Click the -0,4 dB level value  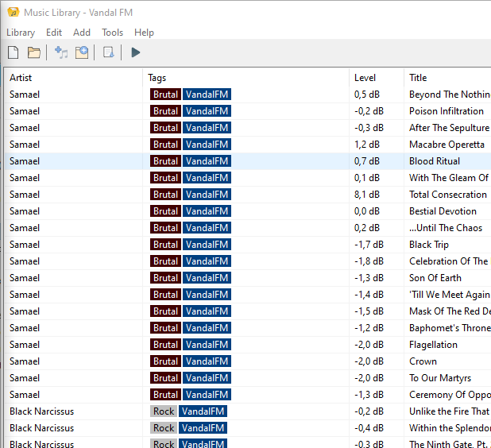click(x=369, y=428)
